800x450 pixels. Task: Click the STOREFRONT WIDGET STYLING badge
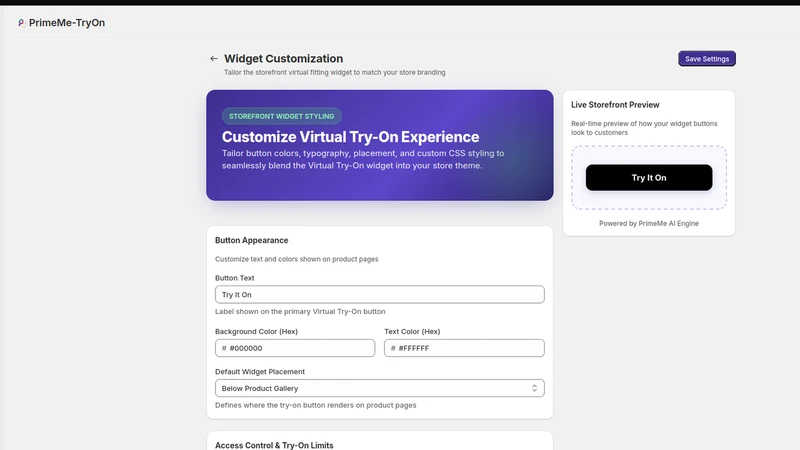point(282,116)
